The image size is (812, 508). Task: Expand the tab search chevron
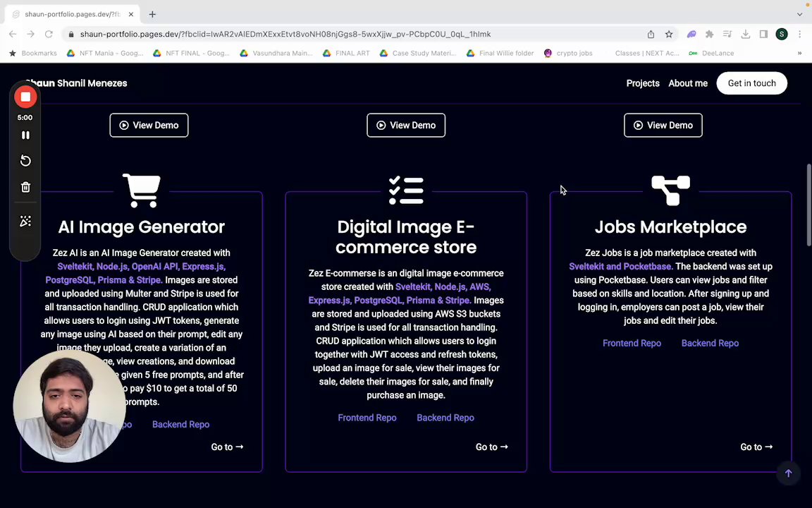tap(799, 15)
